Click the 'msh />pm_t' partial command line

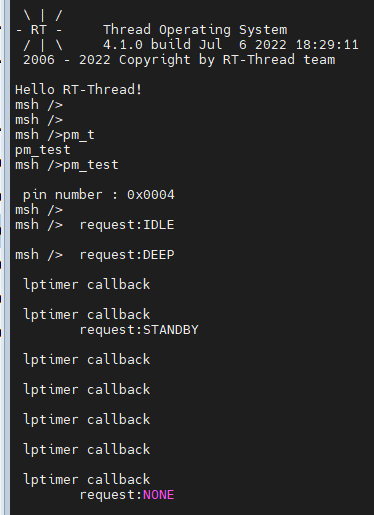click(55, 135)
